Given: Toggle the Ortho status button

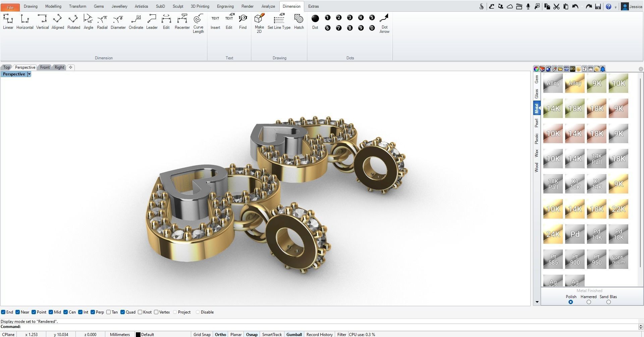Looking at the screenshot, I should (220, 334).
